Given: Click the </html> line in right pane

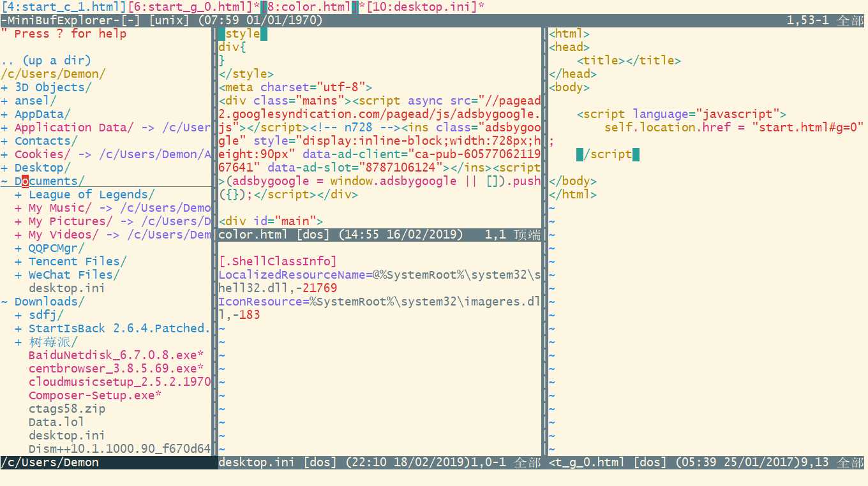Looking at the screenshot, I should pyautogui.click(x=573, y=195).
